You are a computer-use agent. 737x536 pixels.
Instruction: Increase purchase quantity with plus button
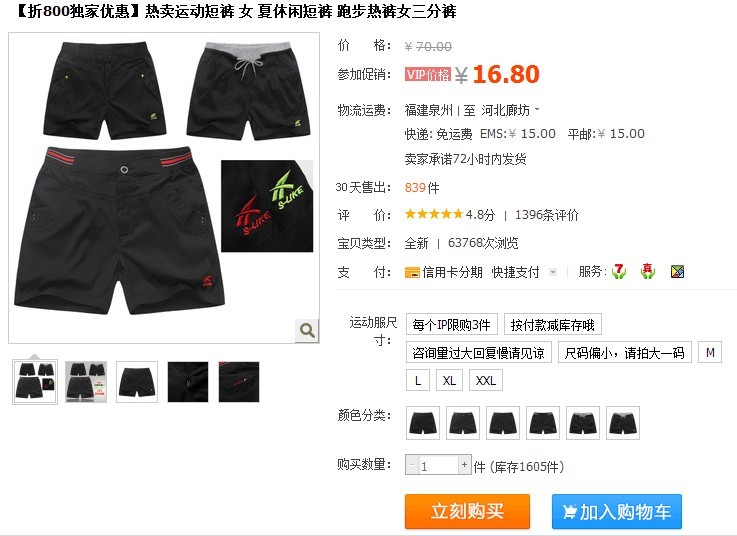pyautogui.click(x=464, y=465)
